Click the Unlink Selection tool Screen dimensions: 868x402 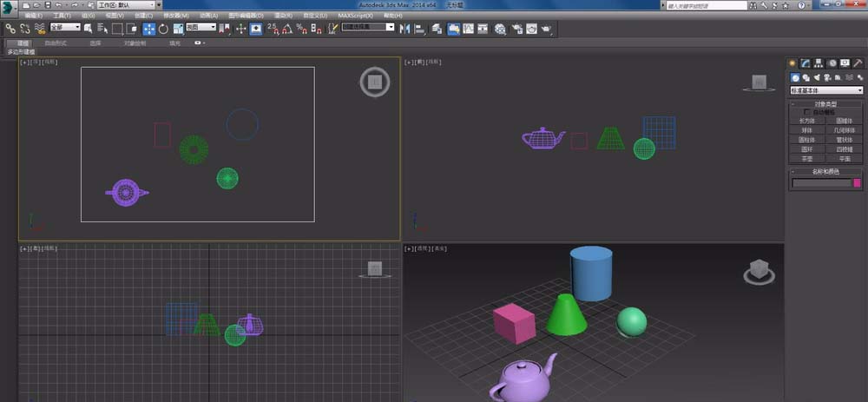25,29
